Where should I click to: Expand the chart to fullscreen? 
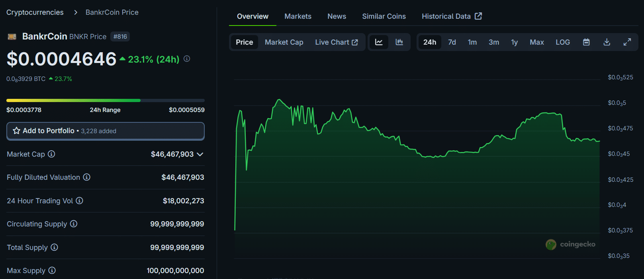627,42
